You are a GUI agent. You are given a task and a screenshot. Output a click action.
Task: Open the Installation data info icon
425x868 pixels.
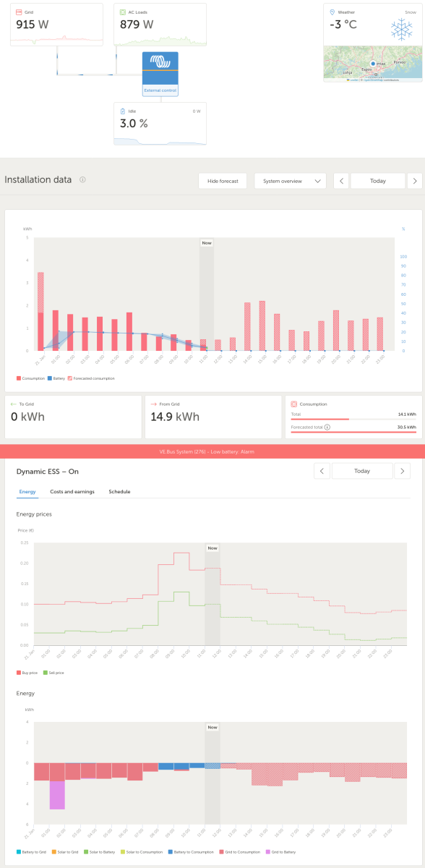click(x=82, y=180)
